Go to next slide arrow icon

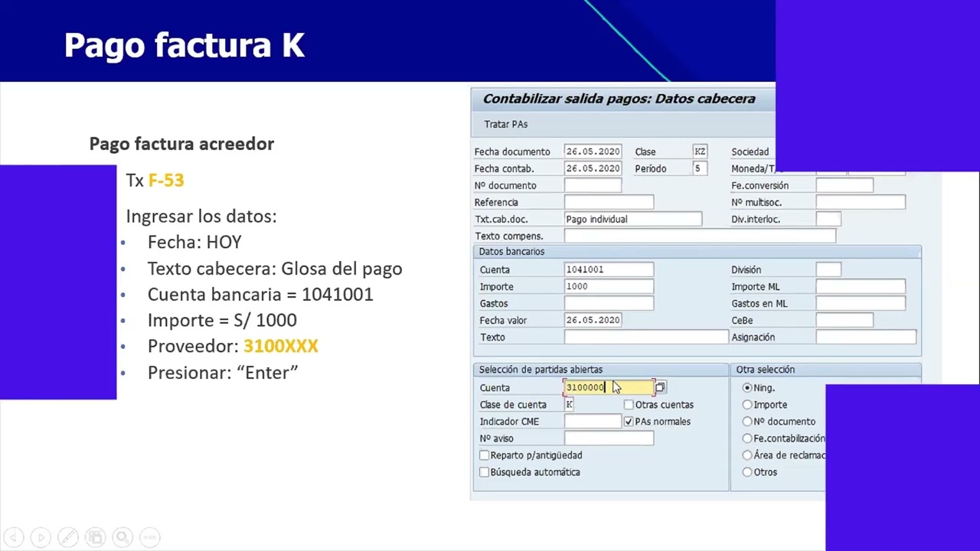(41, 537)
